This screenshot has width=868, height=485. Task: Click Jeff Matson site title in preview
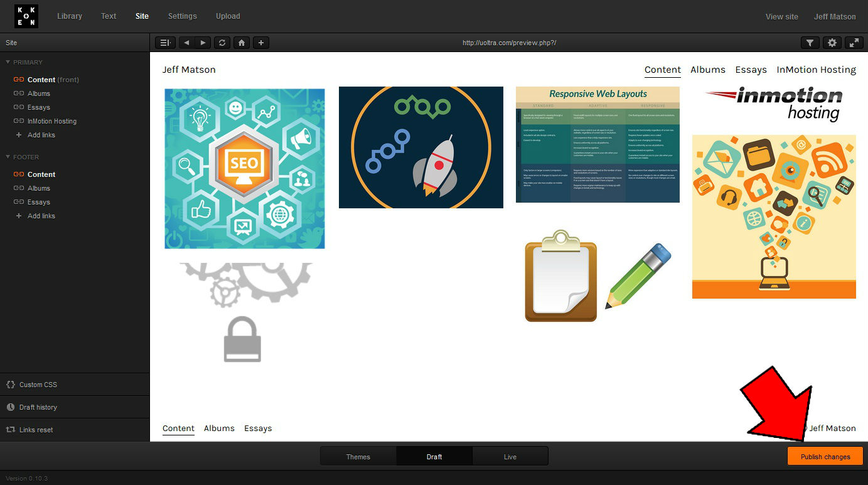(189, 70)
